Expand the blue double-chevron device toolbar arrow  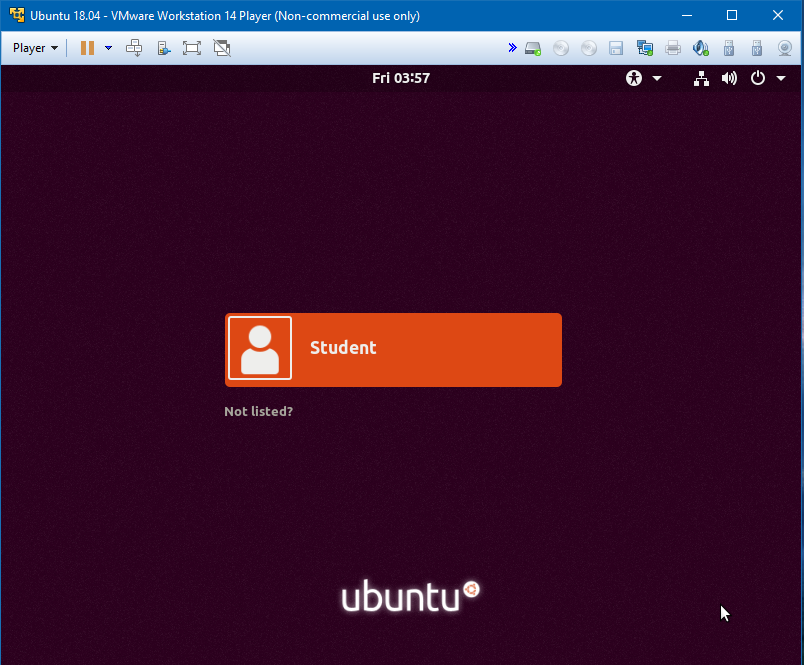(x=512, y=48)
